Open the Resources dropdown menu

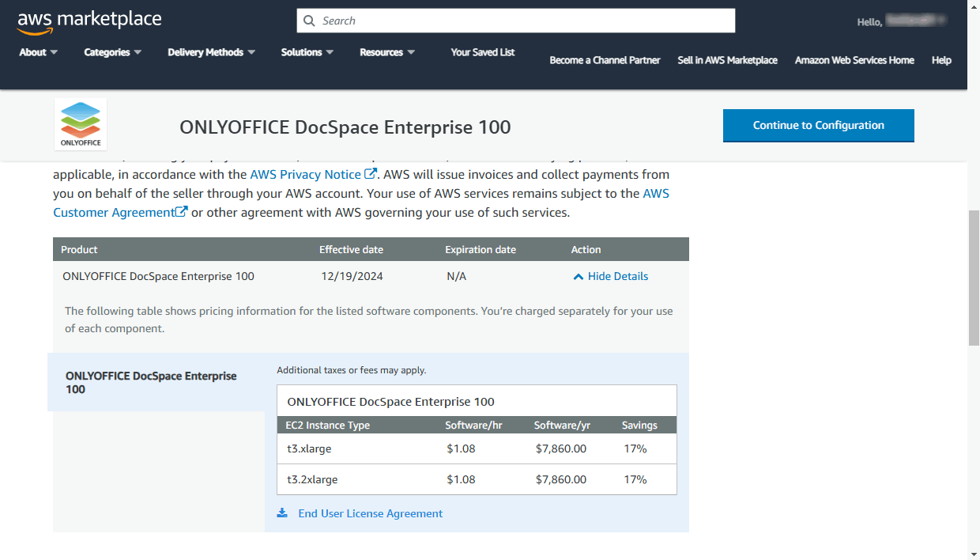coord(386,52)
